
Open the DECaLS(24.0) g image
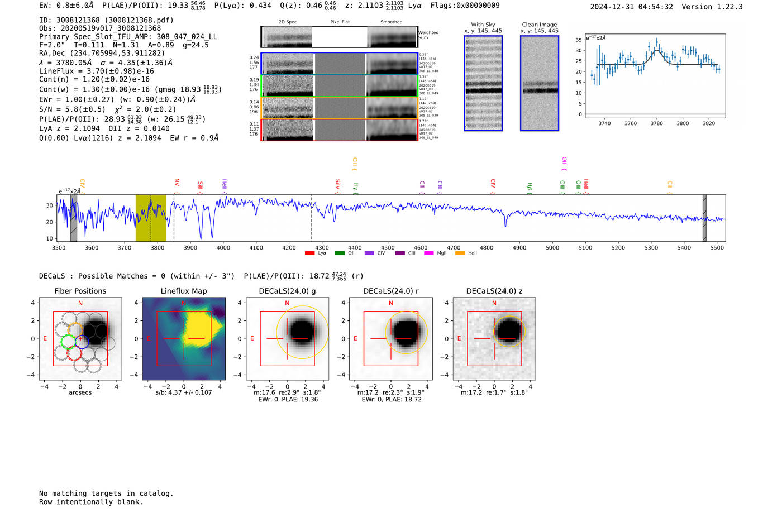[x=288, y=339]
